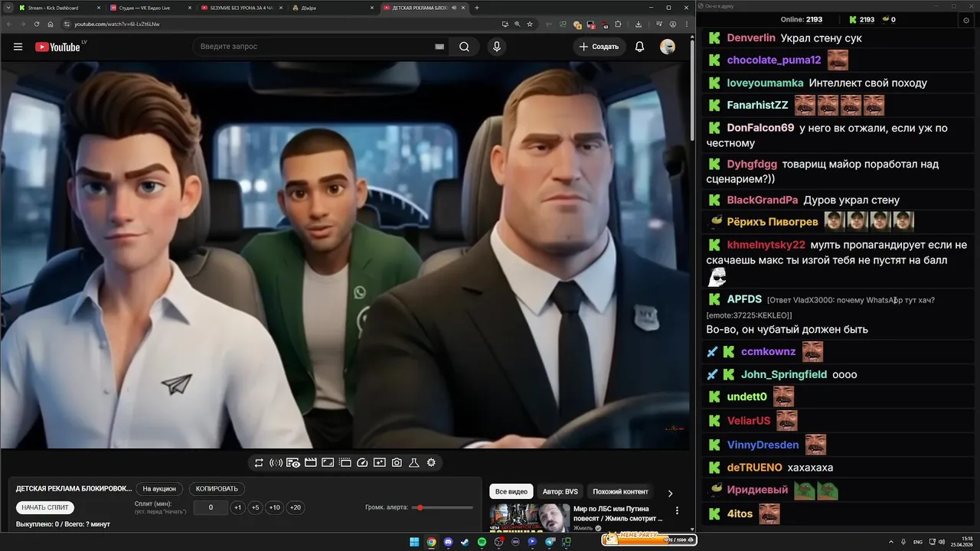This screenshot has width=980, height=551.
Task: Click the speedometer playback speed icon
Action: (363, 463)
